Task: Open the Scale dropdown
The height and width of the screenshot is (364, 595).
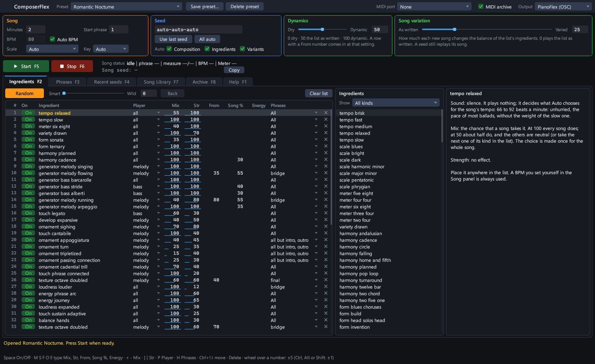Action: [52, 49]
